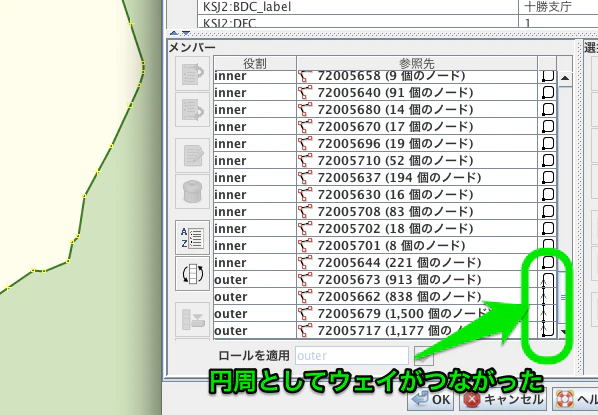Click the inner role cell of 72005640
Image resolution: width=598 pixels, height=415 pixels.
255,93
